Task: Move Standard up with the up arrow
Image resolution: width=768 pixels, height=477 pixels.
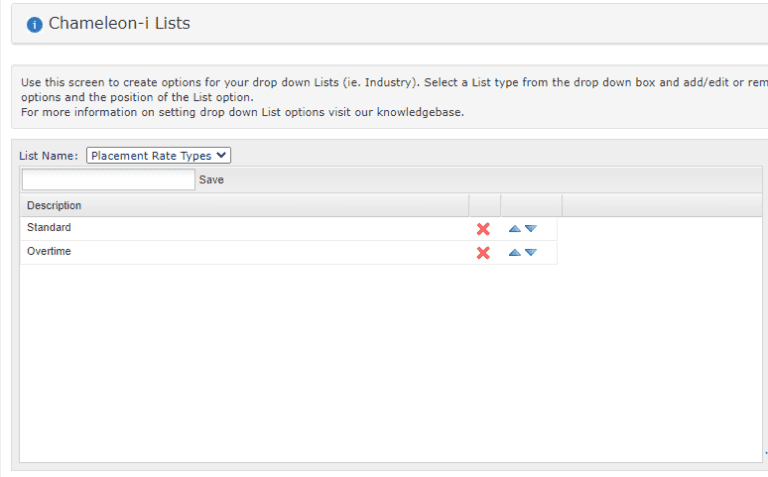Action: pyautogui.click(x=514, y=229)
